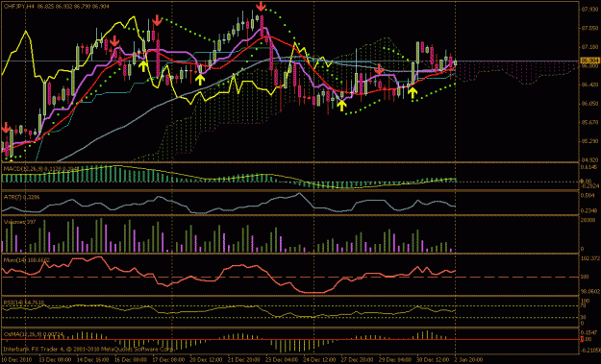Image resolution: width=601 pixels, height=364 pixels.
Task: Click the MACD scale value 0.6145
Action: [589, 167]
